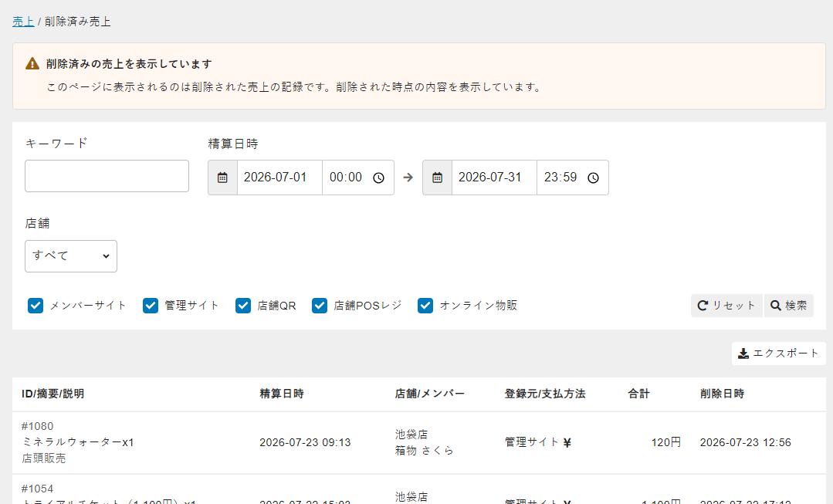
Task: Open the 売上 breadcrumb link
Action: (23, 22)
